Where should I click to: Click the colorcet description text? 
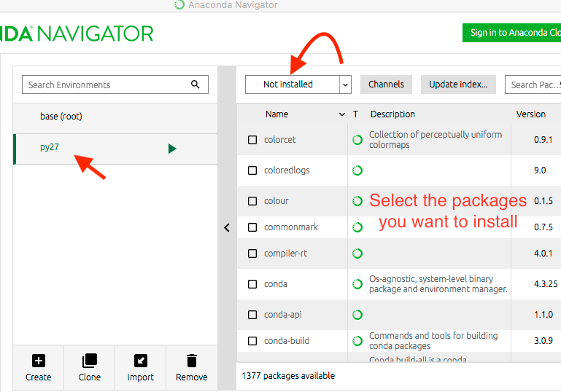point(436,140)
